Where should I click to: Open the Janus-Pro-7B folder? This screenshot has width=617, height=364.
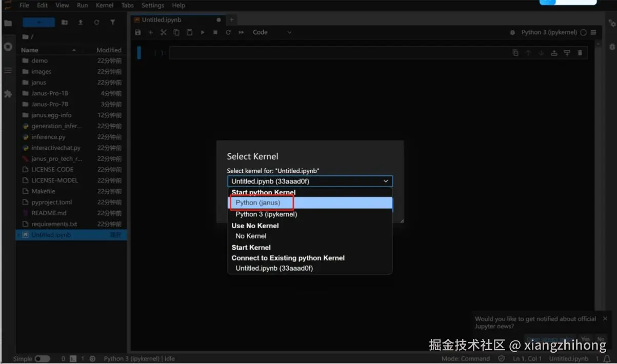(71, 104)
